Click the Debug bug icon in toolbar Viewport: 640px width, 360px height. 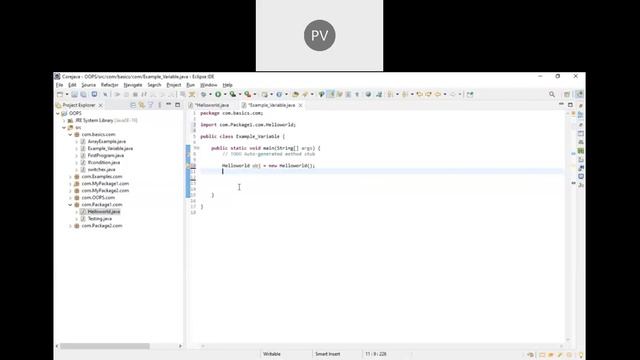(x=203, y=94)
